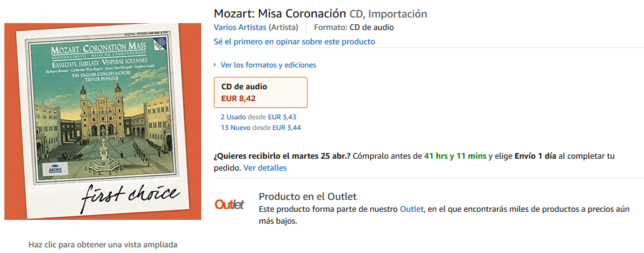Click the 'EUR 8,42' price
Screen dimensions: 644x253
tap(238, 98)
